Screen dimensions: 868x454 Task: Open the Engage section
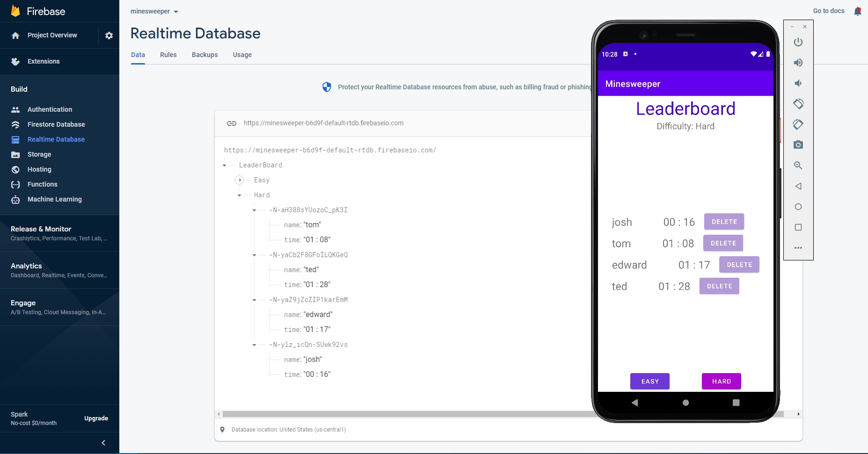[x=59, y=307]
